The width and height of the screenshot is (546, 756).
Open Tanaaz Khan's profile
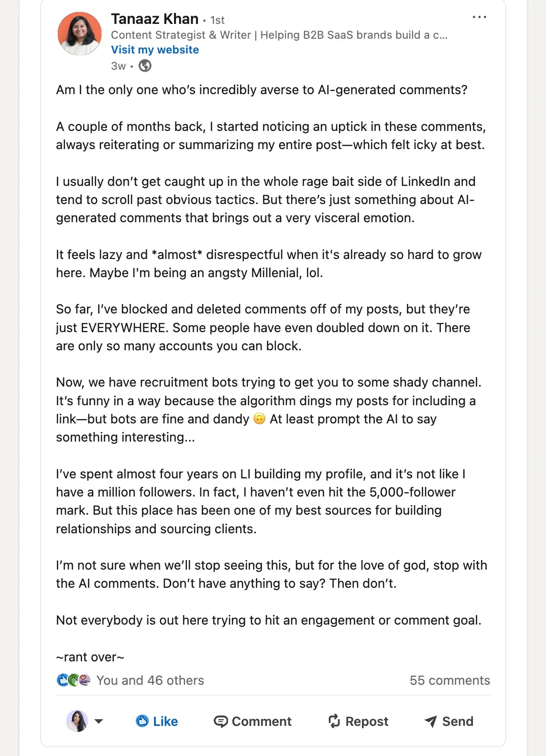[x=154, y=19]
